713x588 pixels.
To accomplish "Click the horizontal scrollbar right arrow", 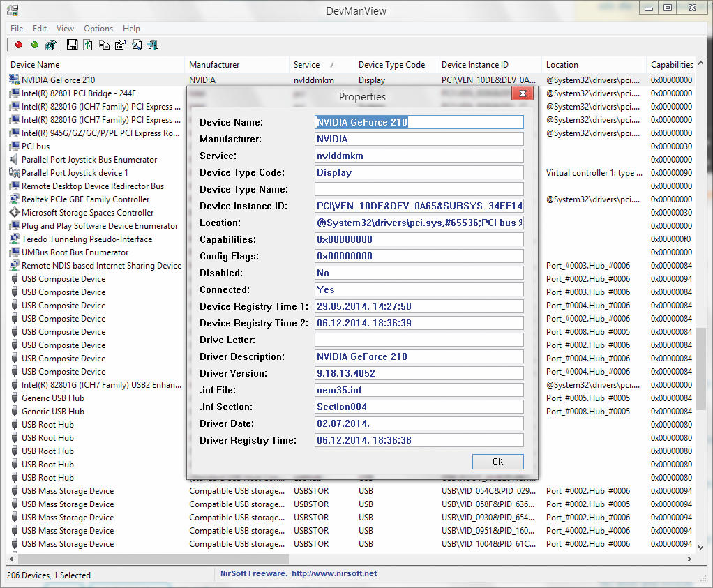I will coord(689,559).
